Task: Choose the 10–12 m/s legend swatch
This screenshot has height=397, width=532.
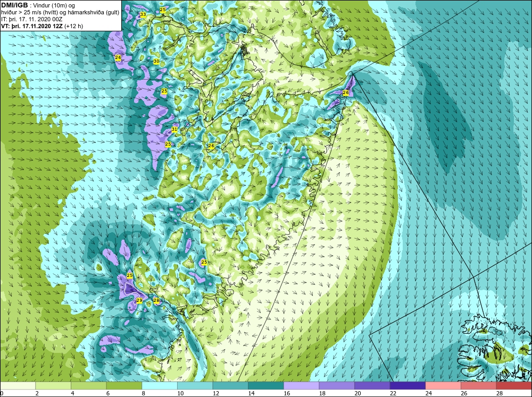Action: pos(195,386)
